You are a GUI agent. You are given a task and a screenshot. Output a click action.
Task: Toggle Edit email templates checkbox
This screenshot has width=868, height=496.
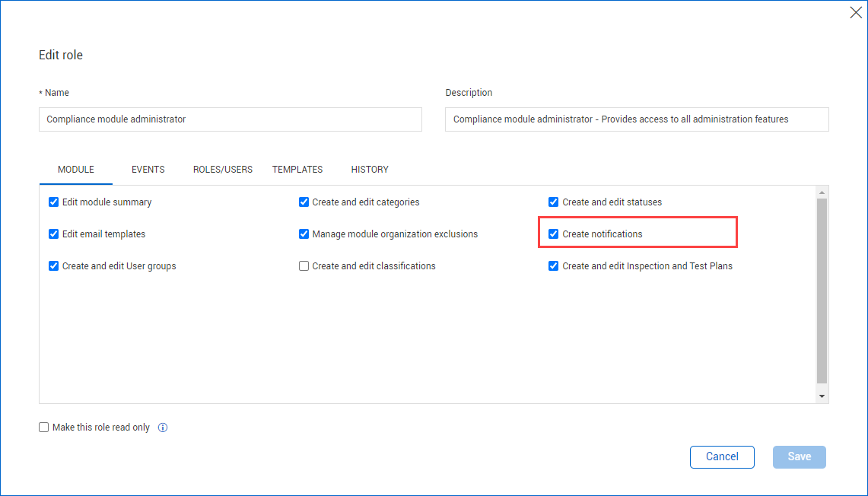(x=54, y=234)
